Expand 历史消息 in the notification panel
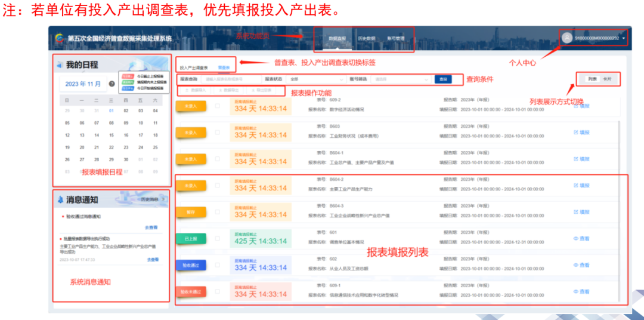 [x=153, y=199]
